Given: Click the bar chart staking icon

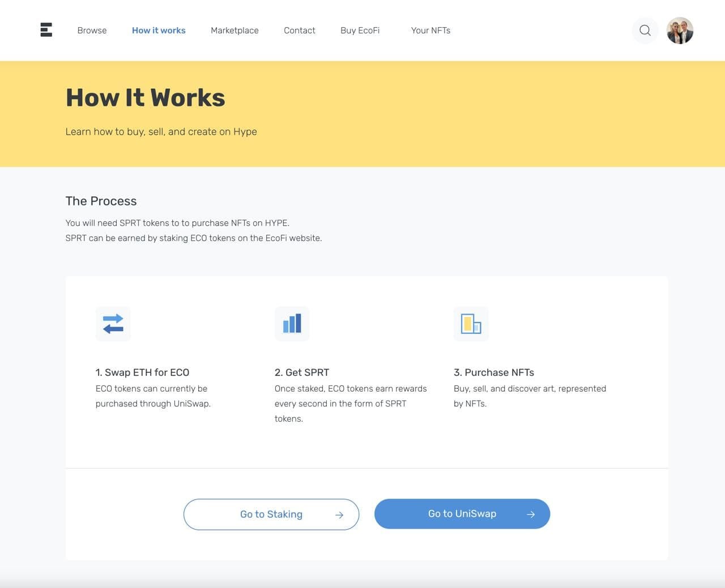Looking at the screenshot, I should (292, 324).
